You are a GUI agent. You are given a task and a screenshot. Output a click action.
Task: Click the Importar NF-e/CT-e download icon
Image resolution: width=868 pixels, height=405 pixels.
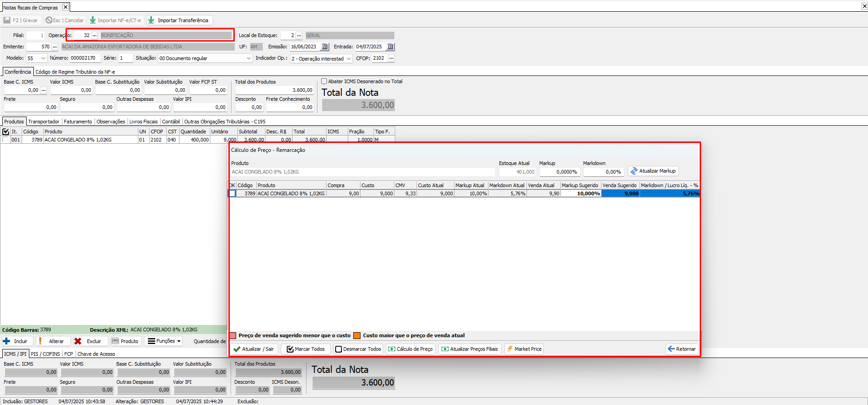click(93, 20)
